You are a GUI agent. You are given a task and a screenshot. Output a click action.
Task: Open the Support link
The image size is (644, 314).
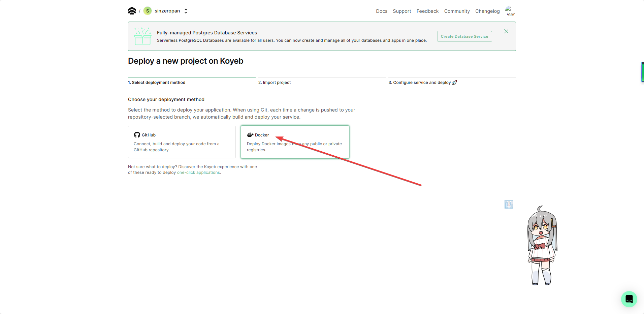point(402,11)
